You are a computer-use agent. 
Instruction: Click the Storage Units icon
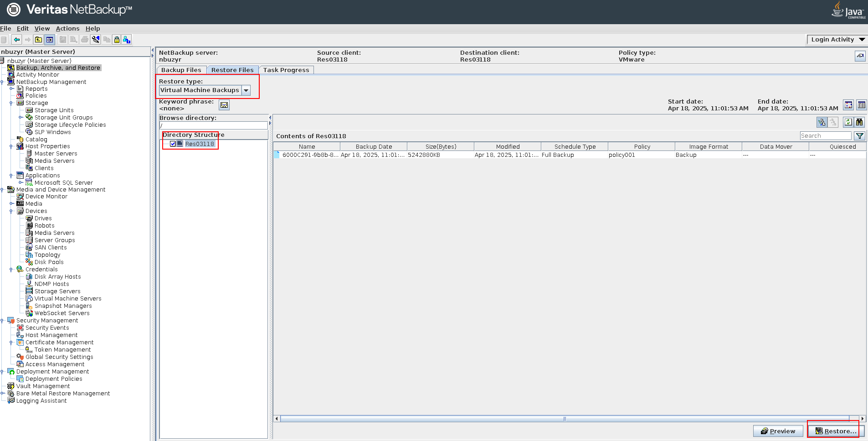coord(29,110)
